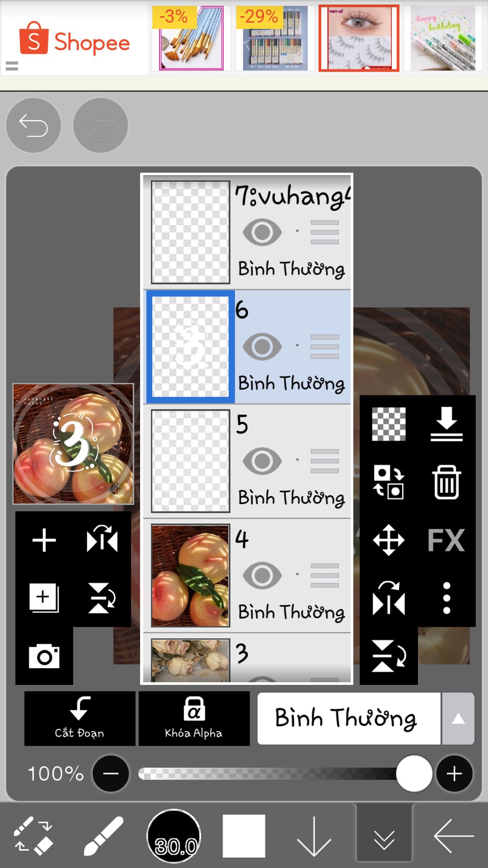Toggle the Cắt Đoạn clipping button
Image resolution: width=488 pixels, height=868 pixels.
click(80, 719)
